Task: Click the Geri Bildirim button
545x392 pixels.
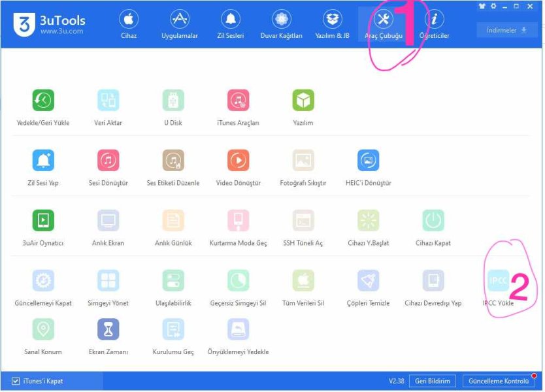Action: [x=432, y=381]
